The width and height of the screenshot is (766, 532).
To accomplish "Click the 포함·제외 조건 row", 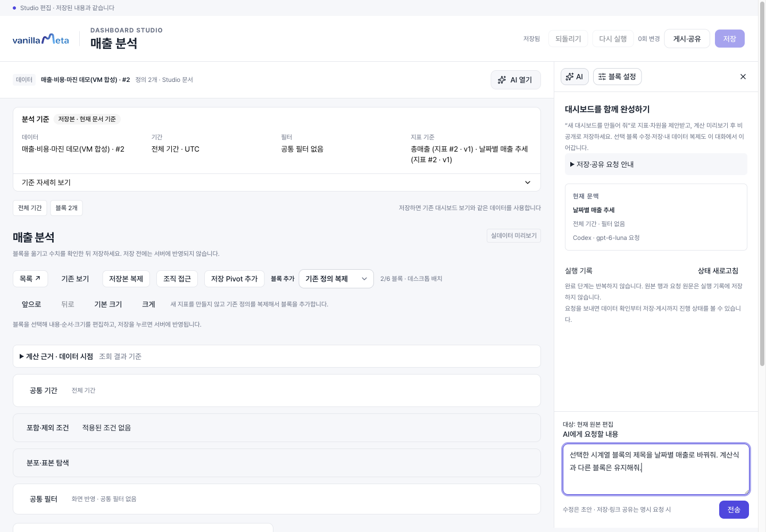I will click(x=277, y=428).
